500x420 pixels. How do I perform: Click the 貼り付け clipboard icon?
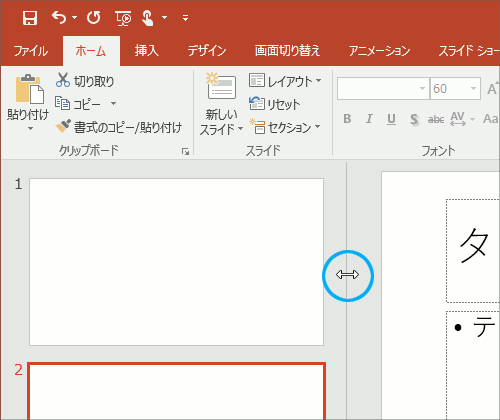click(30, 89)
